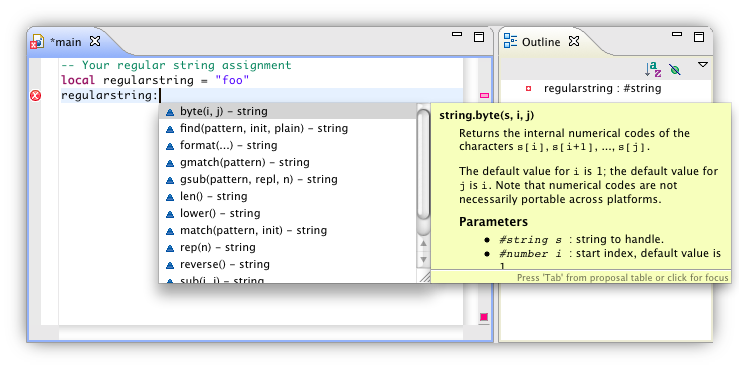Close the *main editor tab
The height and width of the screenshot is (369, 739).
95,41
